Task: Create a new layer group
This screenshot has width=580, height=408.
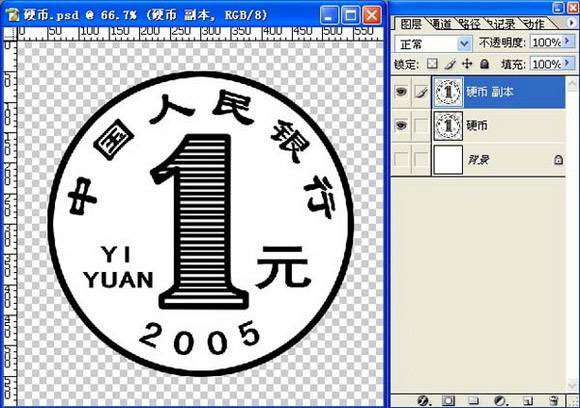Action: click(x=473, y=401)
